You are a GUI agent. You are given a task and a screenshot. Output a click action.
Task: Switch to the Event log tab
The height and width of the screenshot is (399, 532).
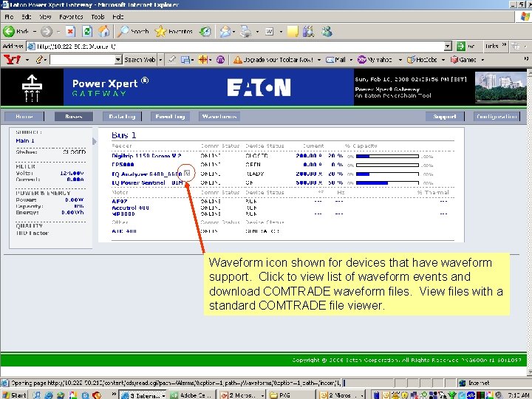click(170, 117)
